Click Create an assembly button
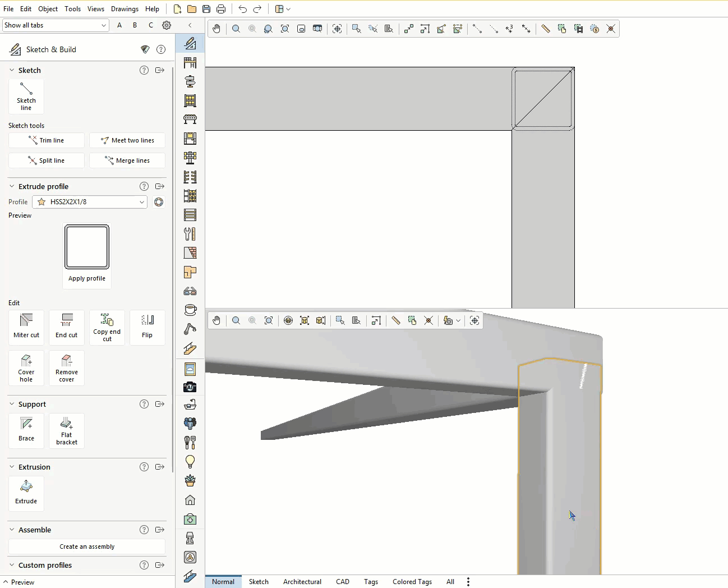This screenshot has width=728, height=588. click(87, 546)
